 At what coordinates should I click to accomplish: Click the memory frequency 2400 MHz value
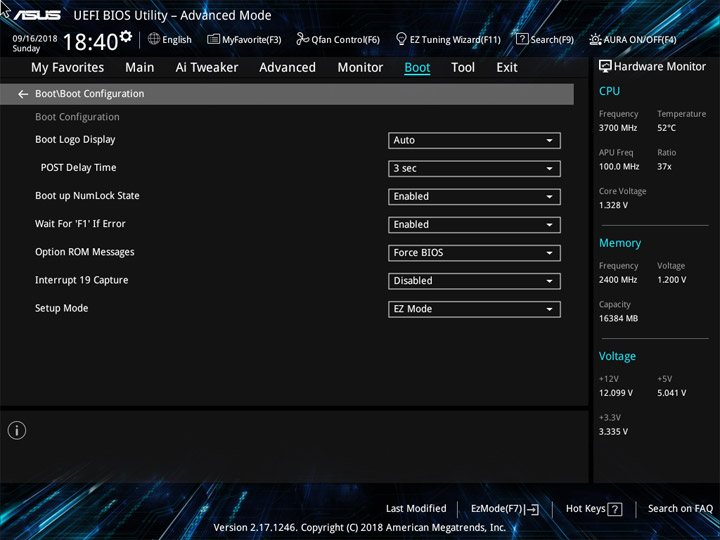coord(618,280)
